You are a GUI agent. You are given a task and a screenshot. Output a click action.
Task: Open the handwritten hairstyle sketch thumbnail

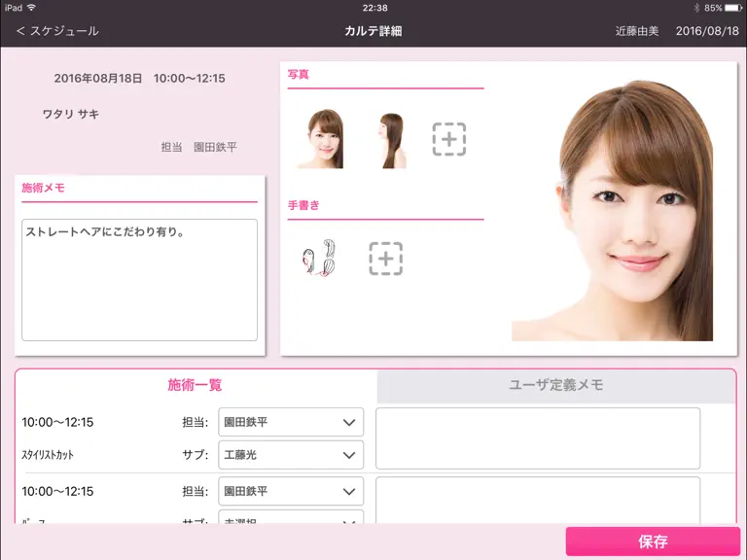[319, 258]
